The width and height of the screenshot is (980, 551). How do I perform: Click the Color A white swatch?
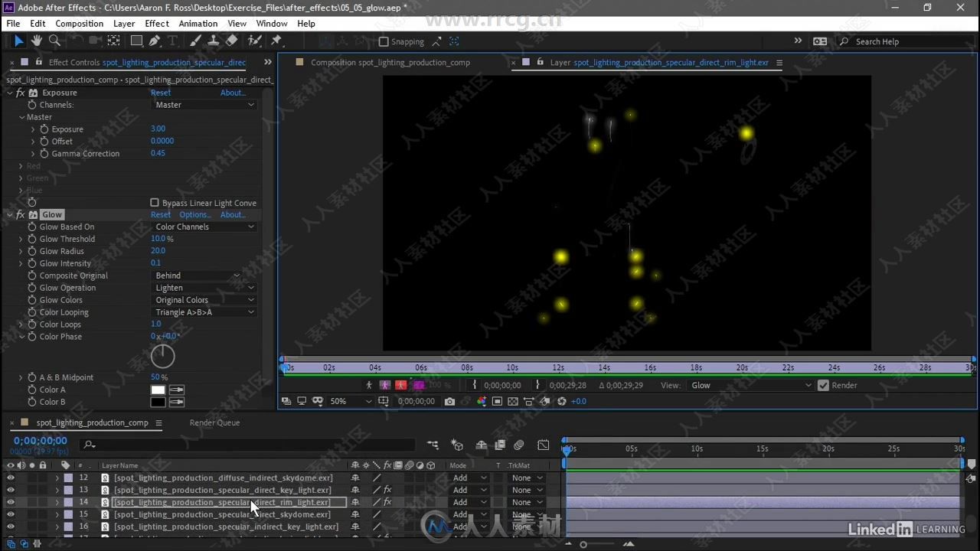pyautogui.click(x=158, y=390)
